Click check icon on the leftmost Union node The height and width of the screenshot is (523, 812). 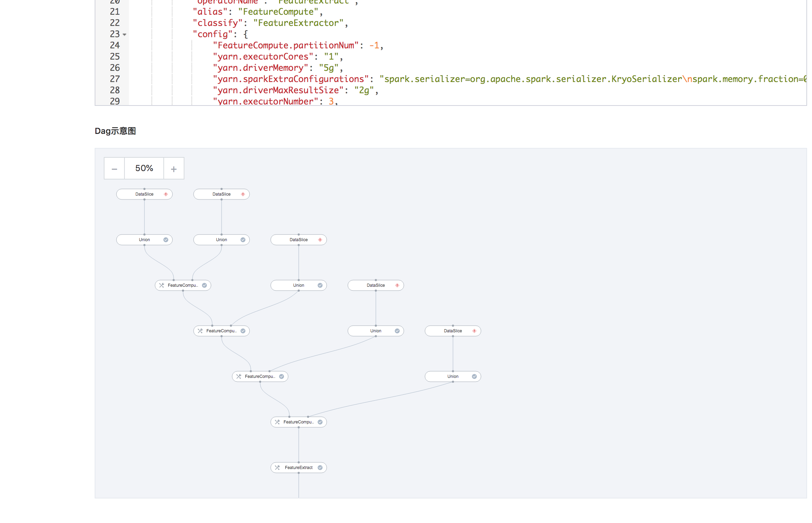point(166,240)
